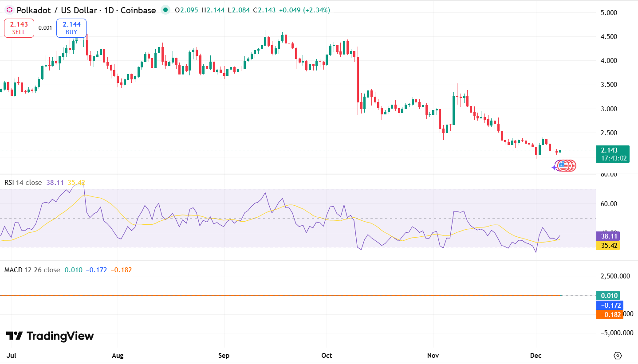638x364 pixels.
Task: Click RSI moving average tag 35.42
Action: 607,246
